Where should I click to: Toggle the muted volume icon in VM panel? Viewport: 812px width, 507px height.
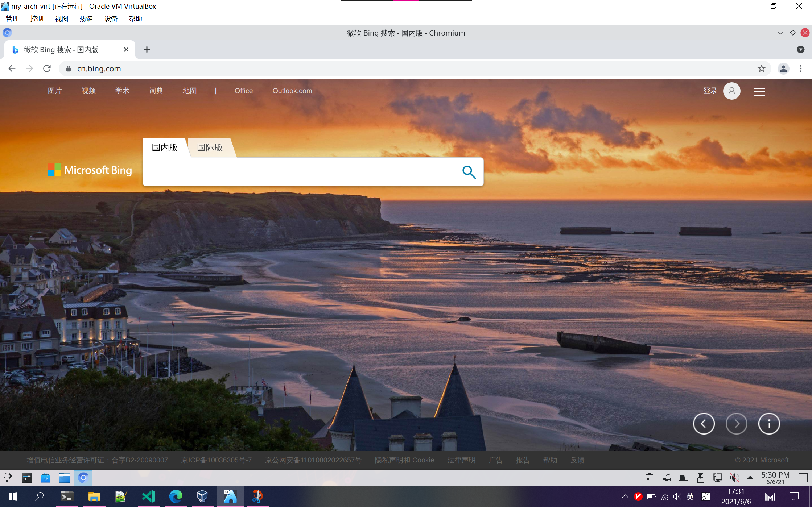[x=734, y=478]
